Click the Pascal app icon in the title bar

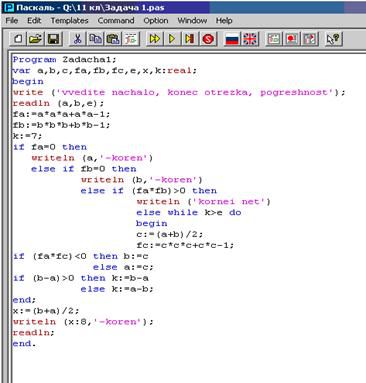click(10, 7)
